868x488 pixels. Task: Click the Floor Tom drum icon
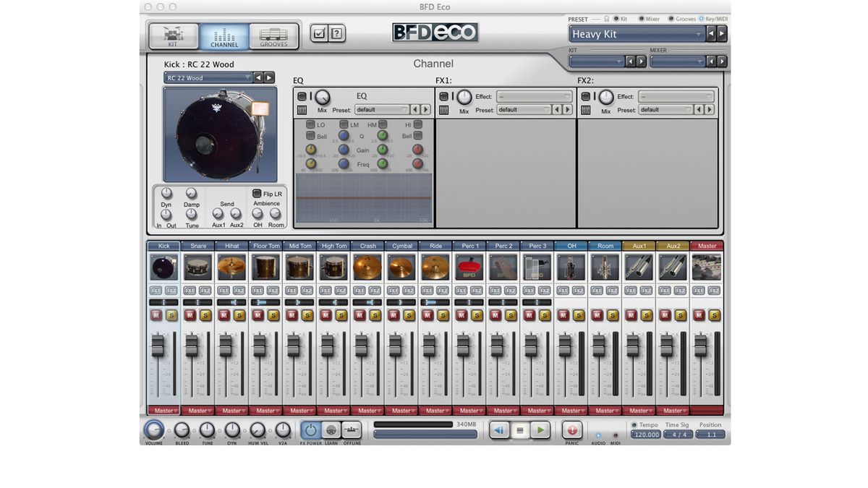click(266, 267)
